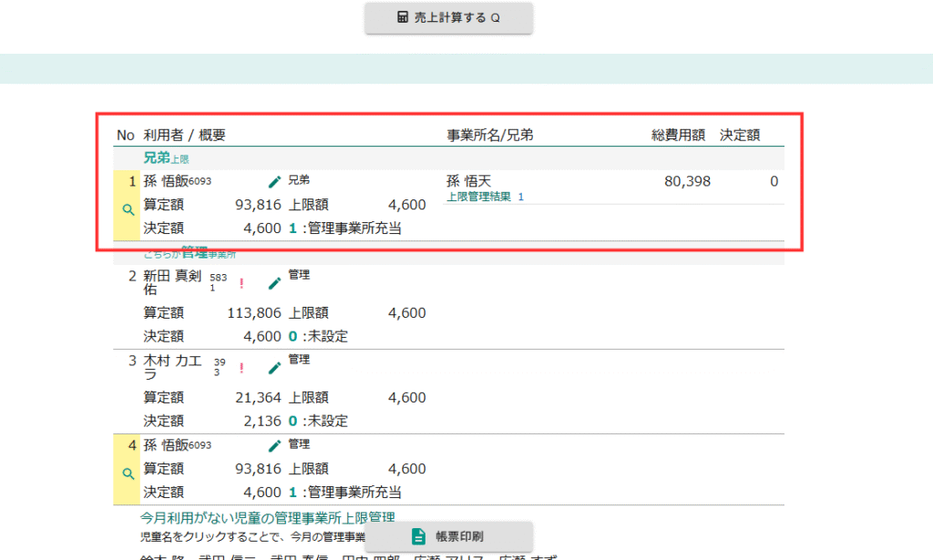Screen dimensions: 933x560
Task: Select sibling name 孫 悟天
Action: [469, 181]
